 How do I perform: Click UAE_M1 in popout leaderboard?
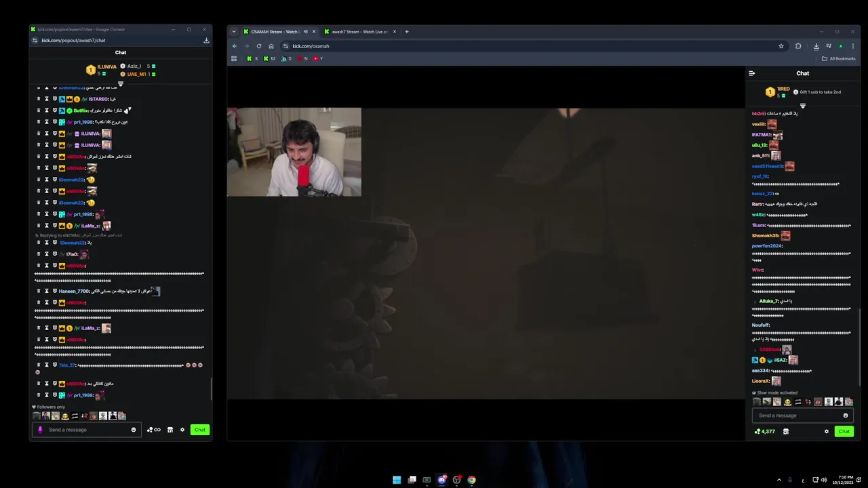point(136,74)
